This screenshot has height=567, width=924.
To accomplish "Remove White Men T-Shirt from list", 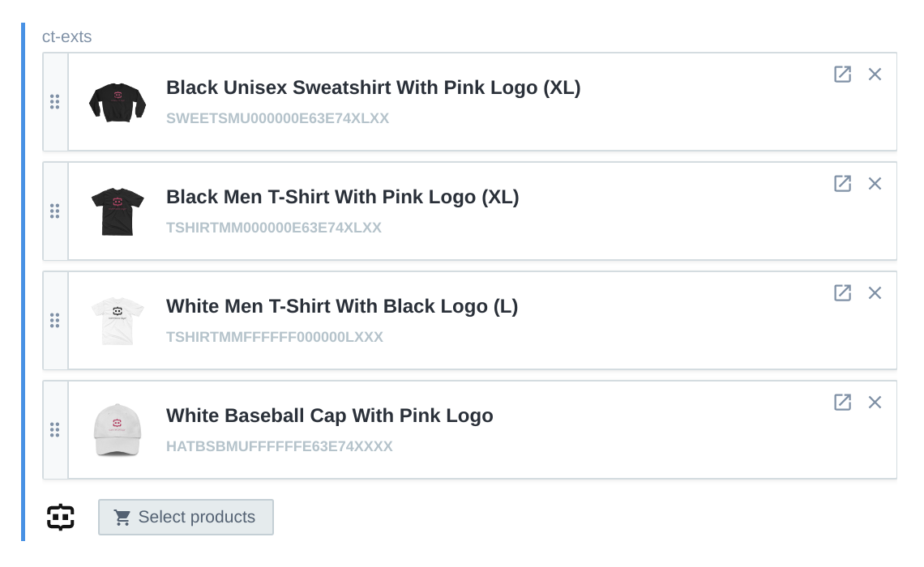I will pos(875,293).
